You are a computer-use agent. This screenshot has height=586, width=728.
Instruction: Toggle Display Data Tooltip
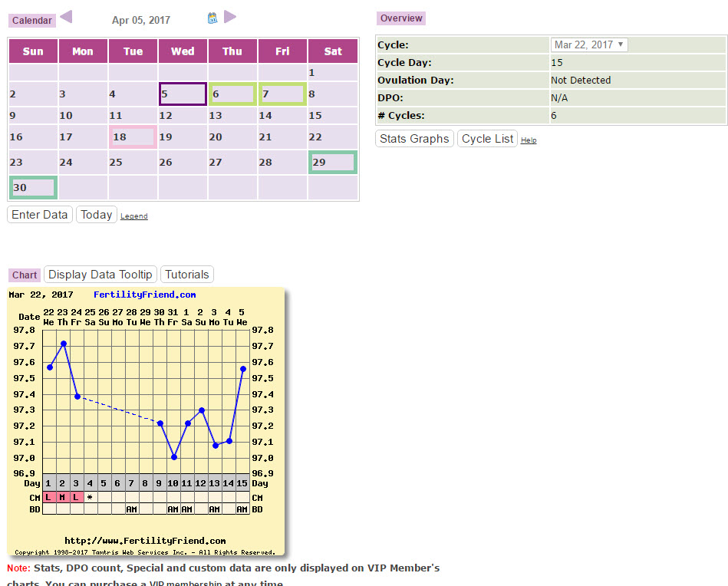tap(100, 275)
